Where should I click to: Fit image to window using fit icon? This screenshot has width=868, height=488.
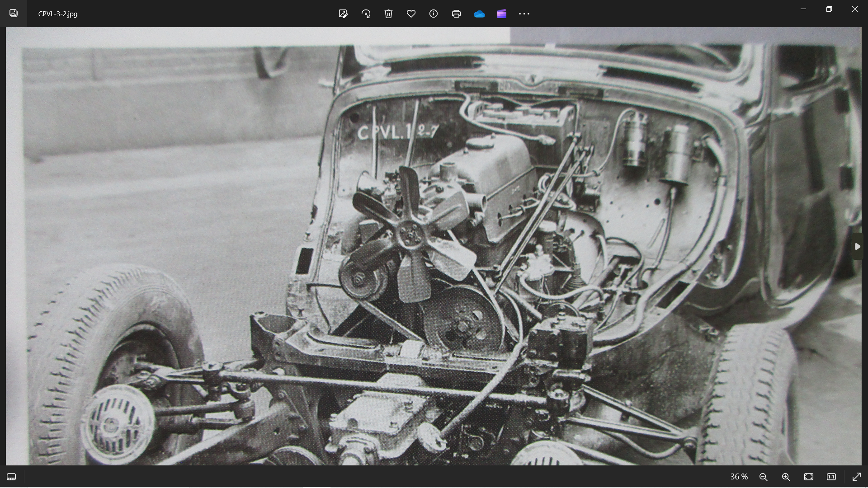(809, 477)
